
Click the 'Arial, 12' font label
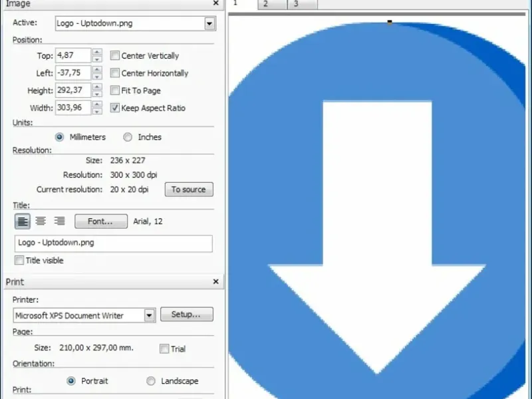[148, 221]
